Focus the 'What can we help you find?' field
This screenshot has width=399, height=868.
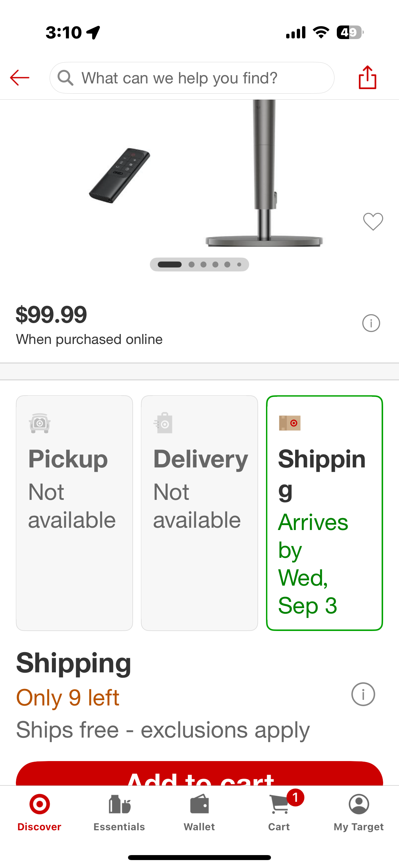[192, 78]
